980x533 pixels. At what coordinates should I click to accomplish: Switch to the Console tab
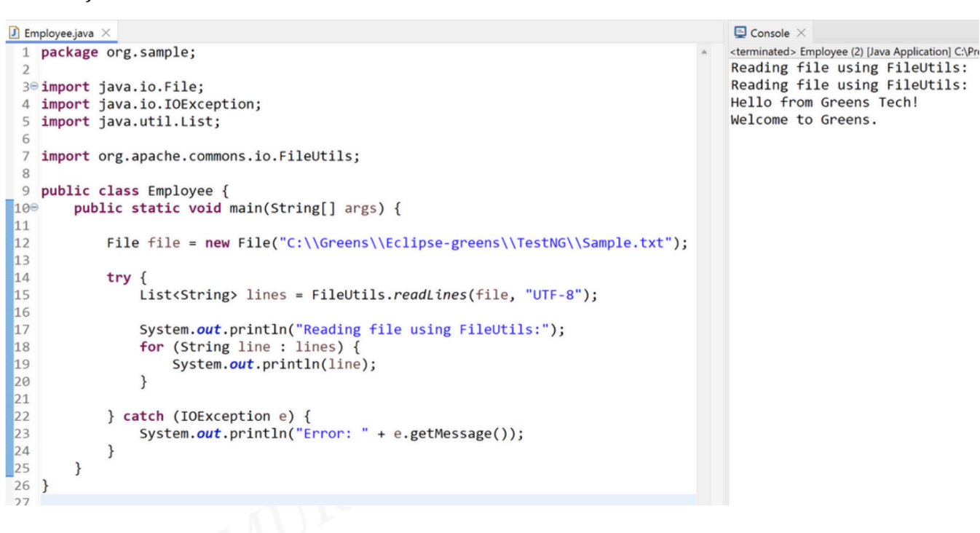click(770, 33)
